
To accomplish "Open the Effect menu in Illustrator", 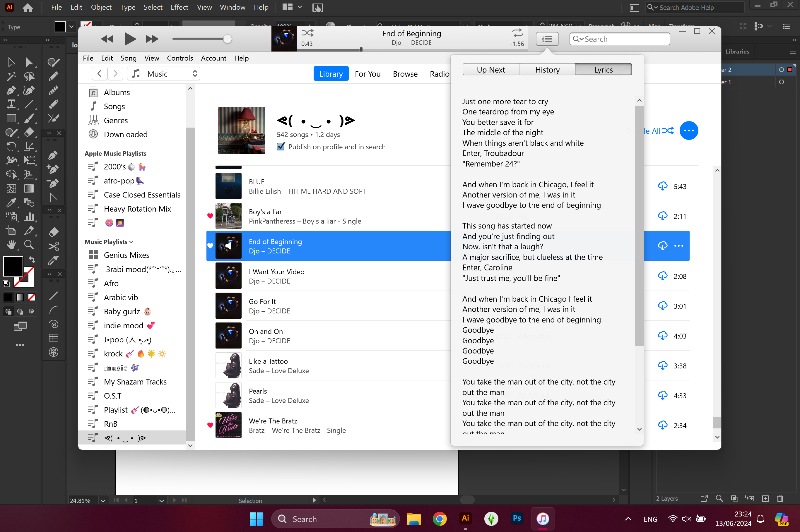I will point(179,7).
